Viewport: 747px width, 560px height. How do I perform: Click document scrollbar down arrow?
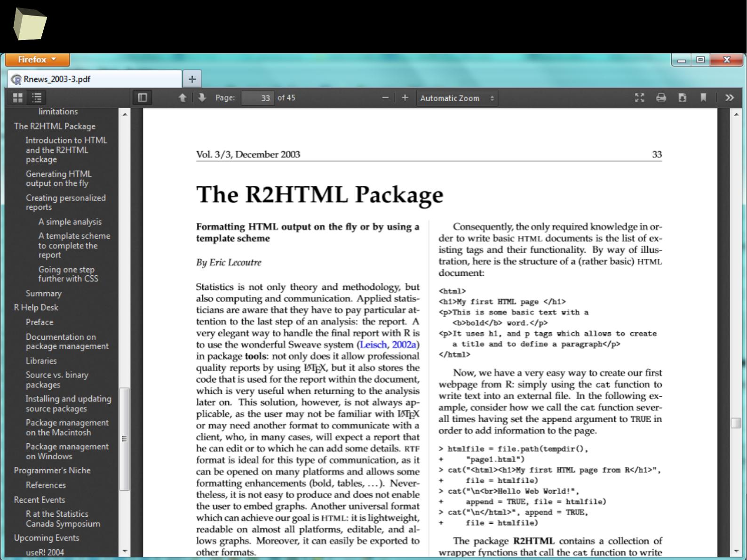pos(736,551)
